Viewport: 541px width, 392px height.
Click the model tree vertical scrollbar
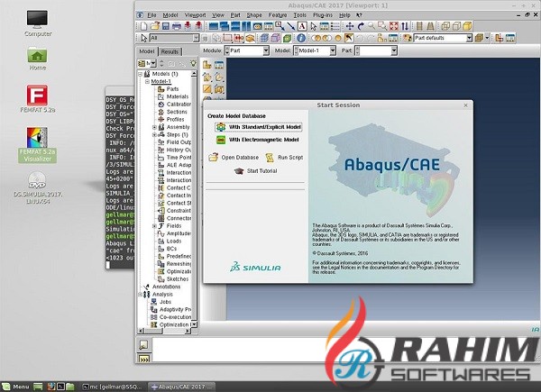(194, 199)
